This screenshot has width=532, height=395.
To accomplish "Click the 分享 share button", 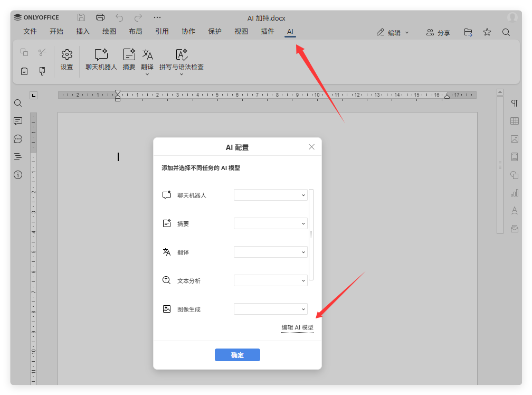I will click(438, 33).
